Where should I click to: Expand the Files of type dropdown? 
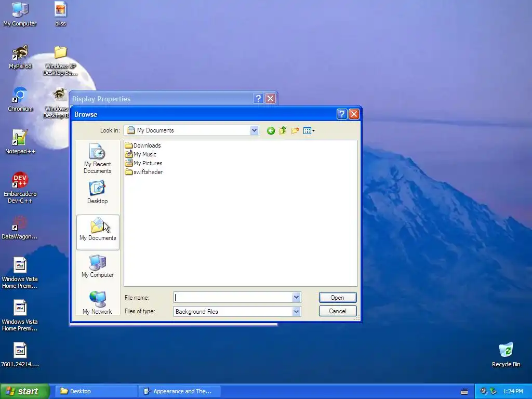(x=296, y=312)
